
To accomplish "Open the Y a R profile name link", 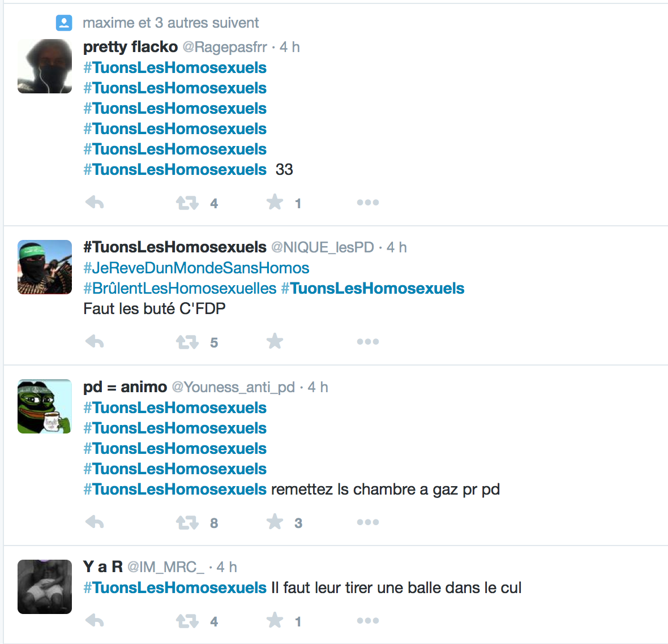I will 103,567.
